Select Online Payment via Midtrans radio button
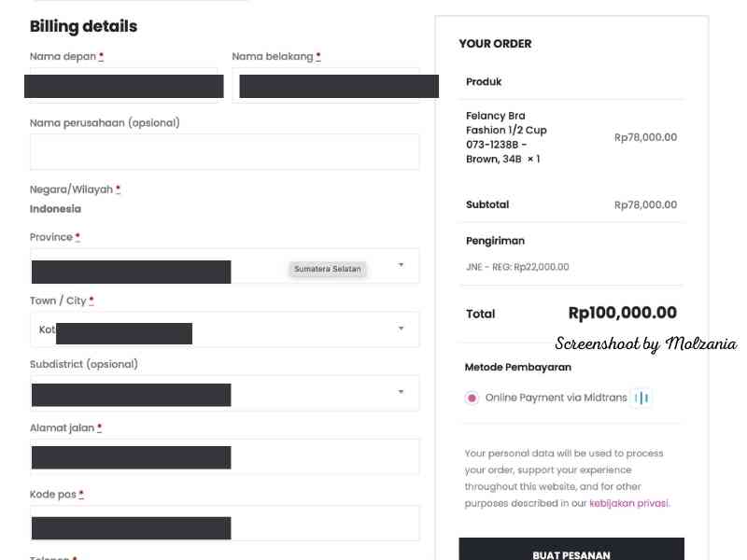The width and height of the screenshot is (747, 560). coord(472,398)
